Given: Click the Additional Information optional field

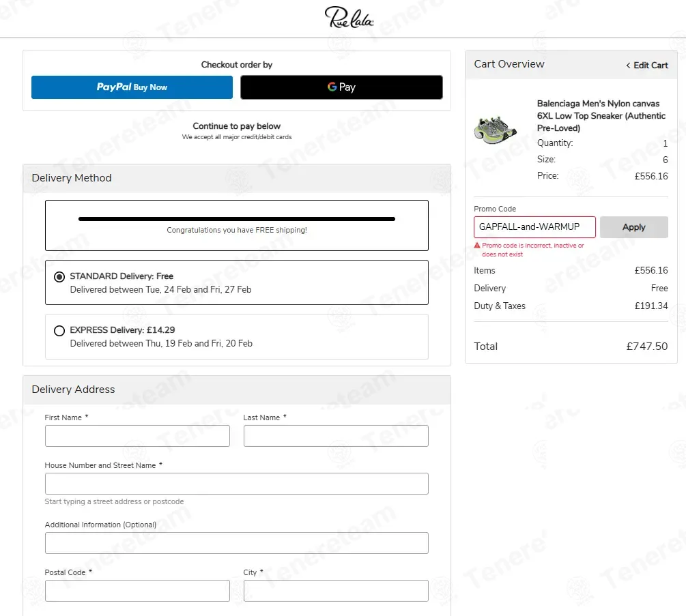Looking at the screenshot, I should tap(237, 543).
